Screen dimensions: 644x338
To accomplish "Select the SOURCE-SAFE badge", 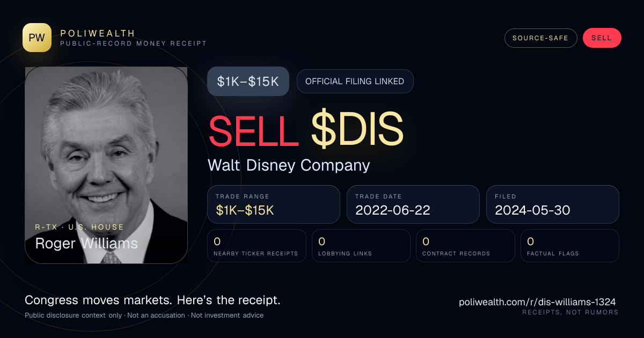I will [x=540, y=38].
